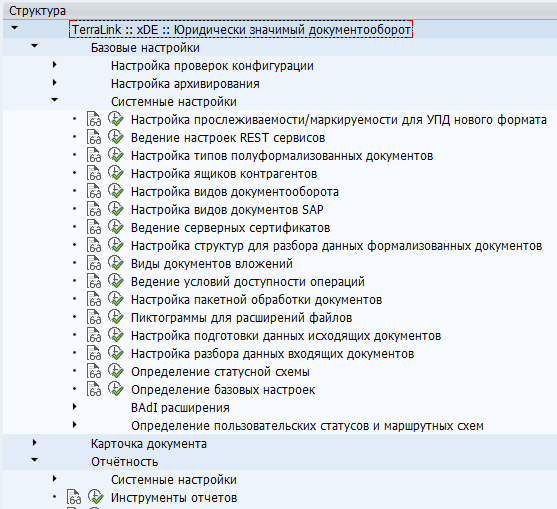The image size is (557, 509).
Task: Click text Ведение условий доступности операций
Action: [248, 282]
